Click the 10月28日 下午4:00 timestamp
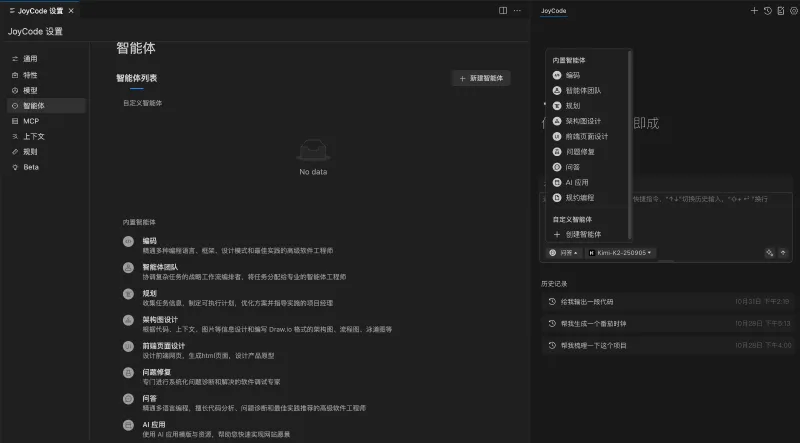The height and width of the screenshot is (443, 800). coord(763,346)
